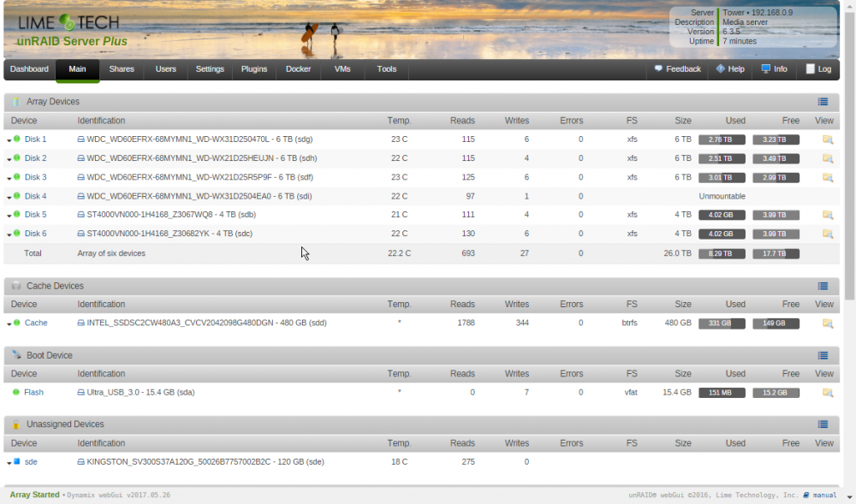Browse Disk 1 contents via folder icon
Image resolution: width=856 pixels, height=504 pixels.
(828, 139)
